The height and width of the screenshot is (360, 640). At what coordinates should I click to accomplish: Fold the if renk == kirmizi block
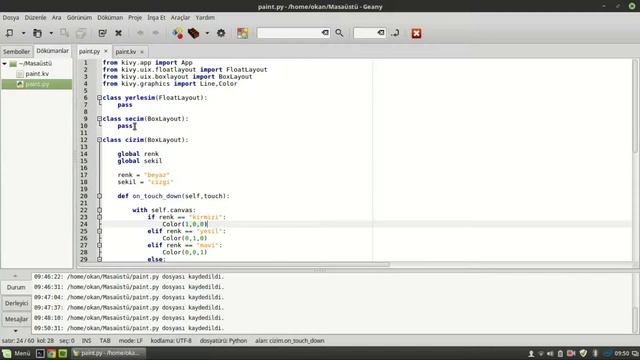click(99, 217)
